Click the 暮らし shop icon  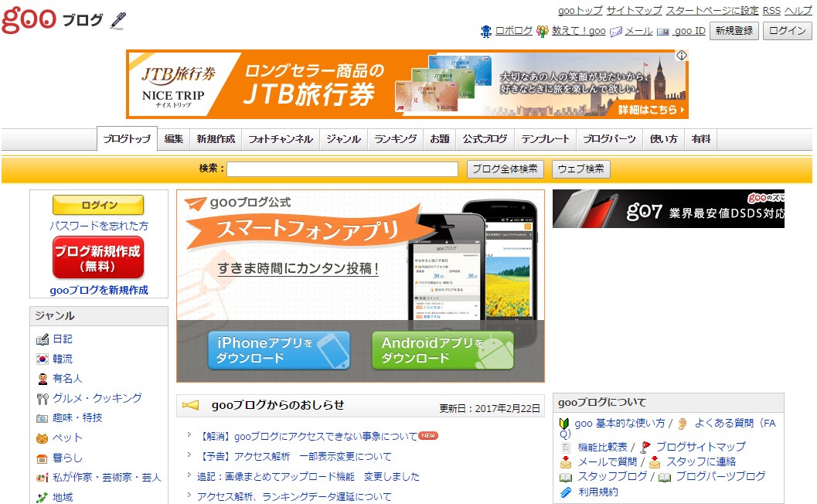coord(43,458)
